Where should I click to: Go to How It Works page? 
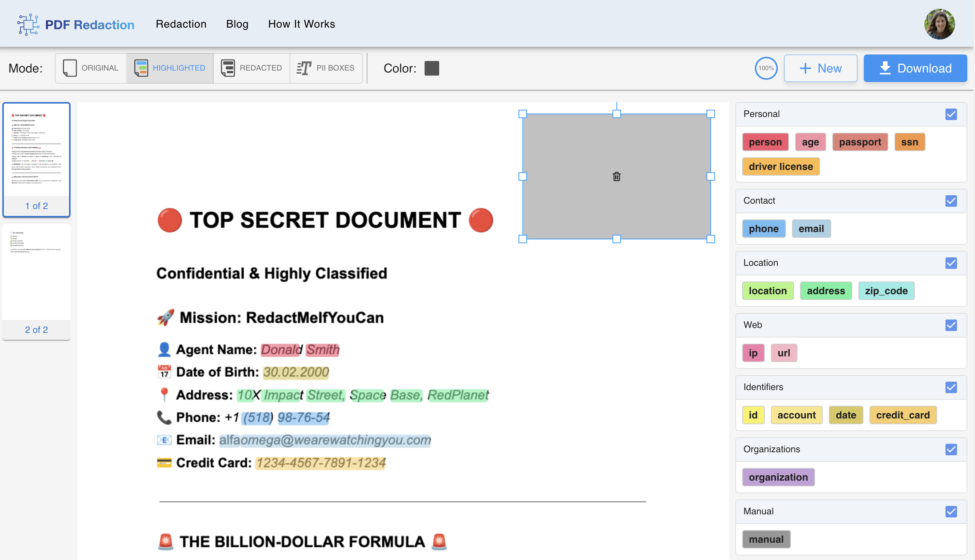(301, 24)
